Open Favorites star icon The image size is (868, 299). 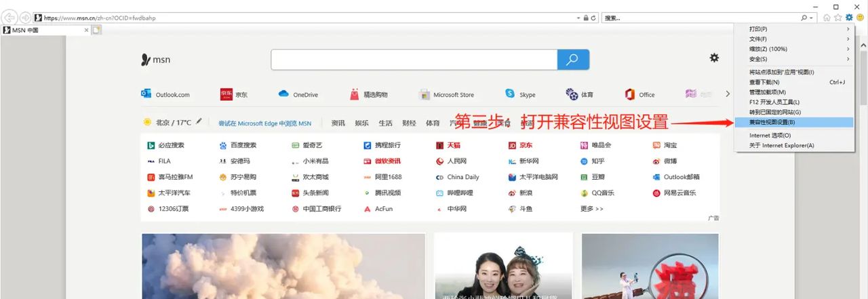click(x=838, y=18)
